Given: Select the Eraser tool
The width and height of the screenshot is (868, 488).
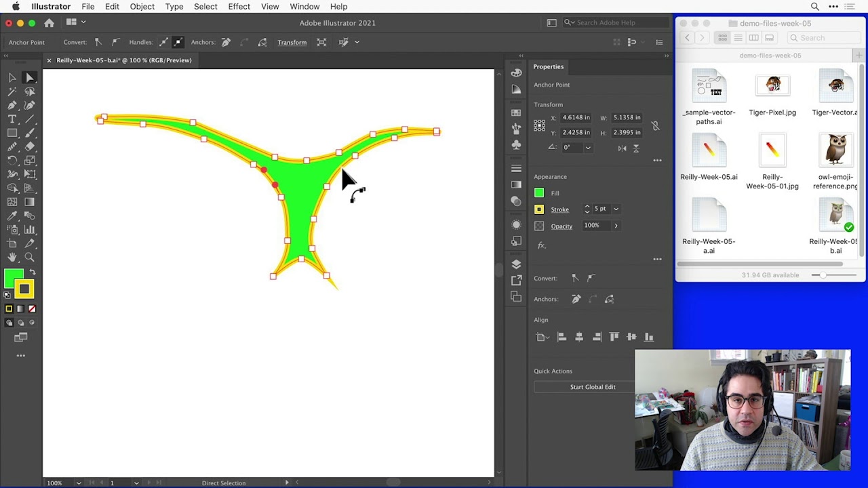Looking at the screenshot, I should click(x=30, y=146).
